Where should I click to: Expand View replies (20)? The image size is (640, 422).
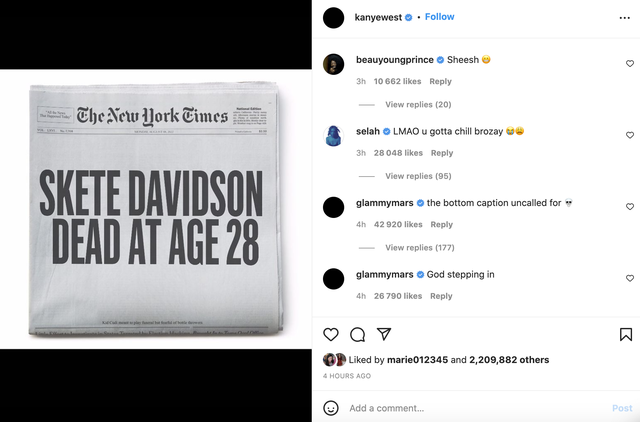pos(418,104)
